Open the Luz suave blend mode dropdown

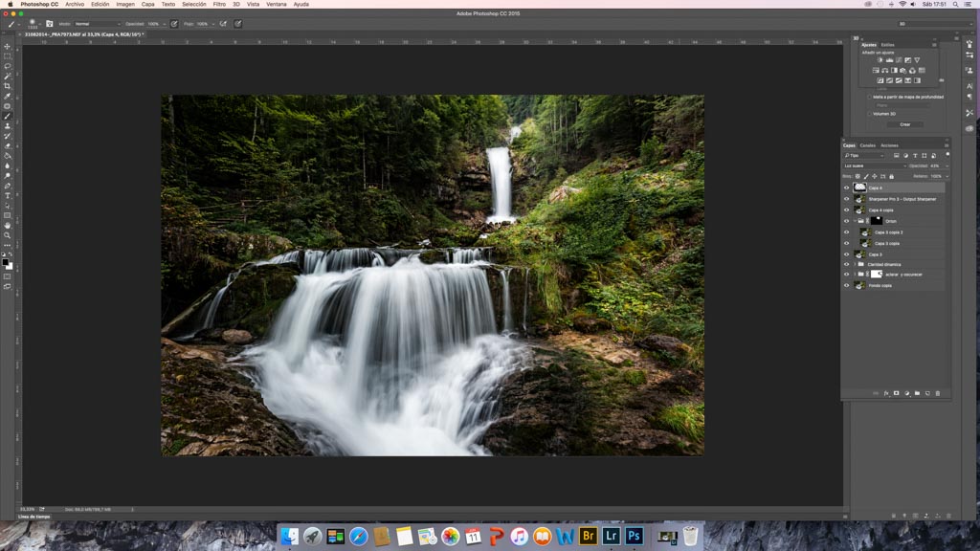pos(873,165)
